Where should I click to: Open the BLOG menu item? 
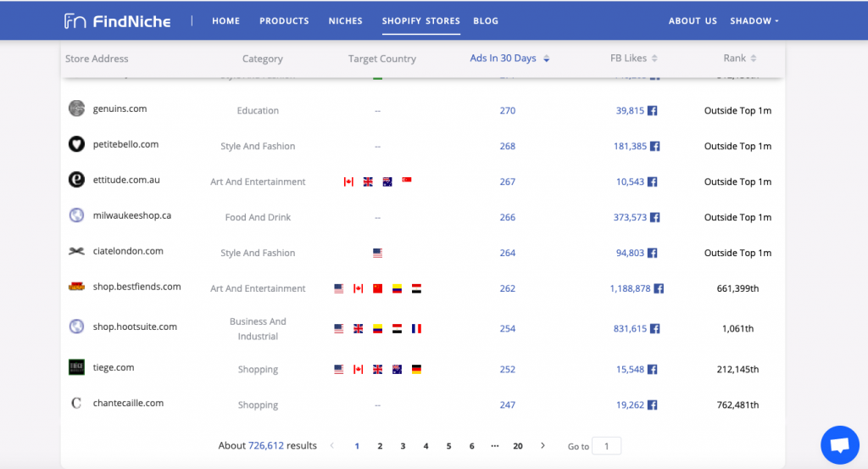coord(486,21)
